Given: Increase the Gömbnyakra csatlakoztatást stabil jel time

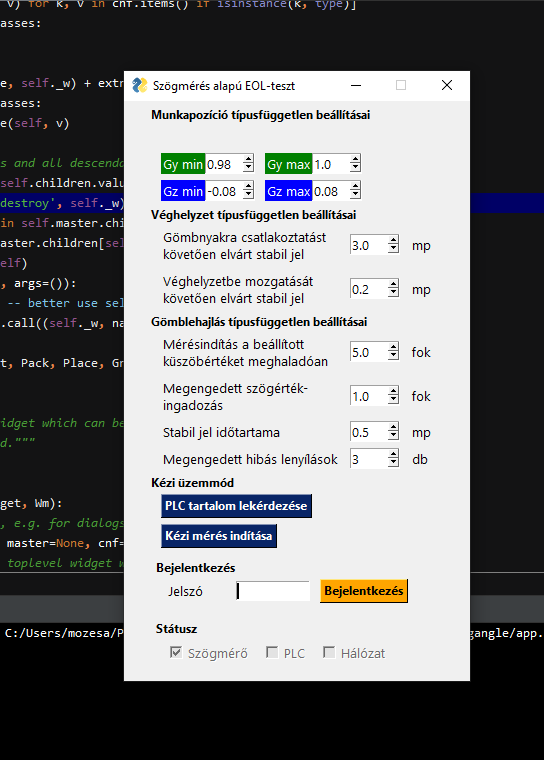Looking at the screenshot, I should coord(393,241).
